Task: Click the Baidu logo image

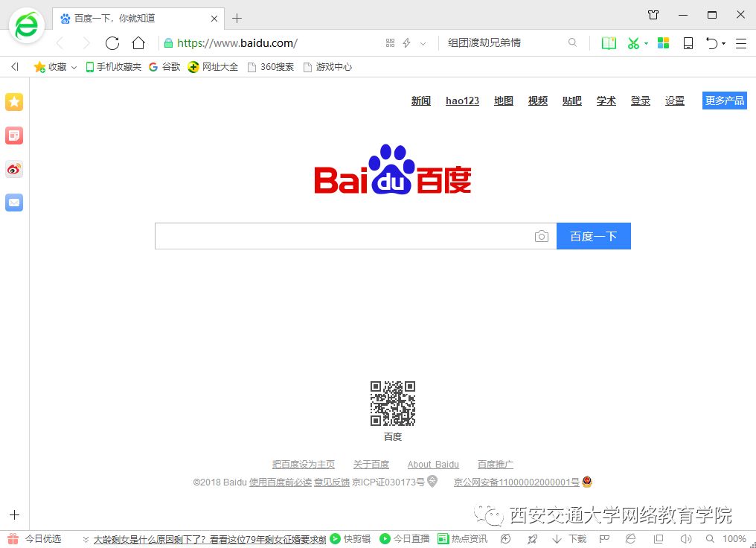Action: (392, 169)
